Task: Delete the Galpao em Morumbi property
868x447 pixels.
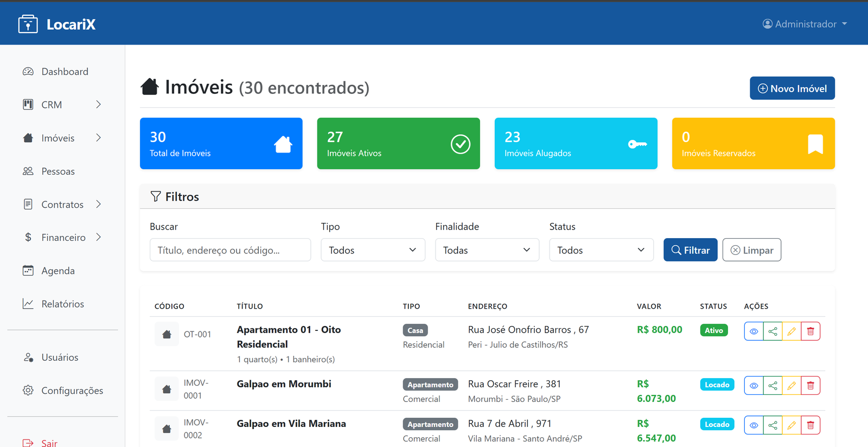Action: (x=810, y=386)
